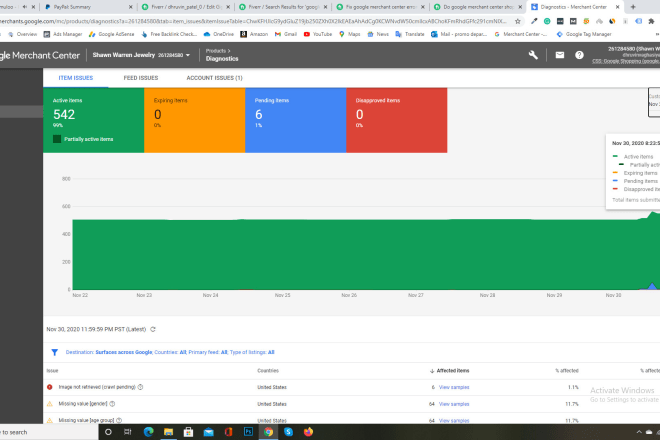Change the Countries: All filter
Viewport: 660px width, 440px height.
[x=170, y=352]
